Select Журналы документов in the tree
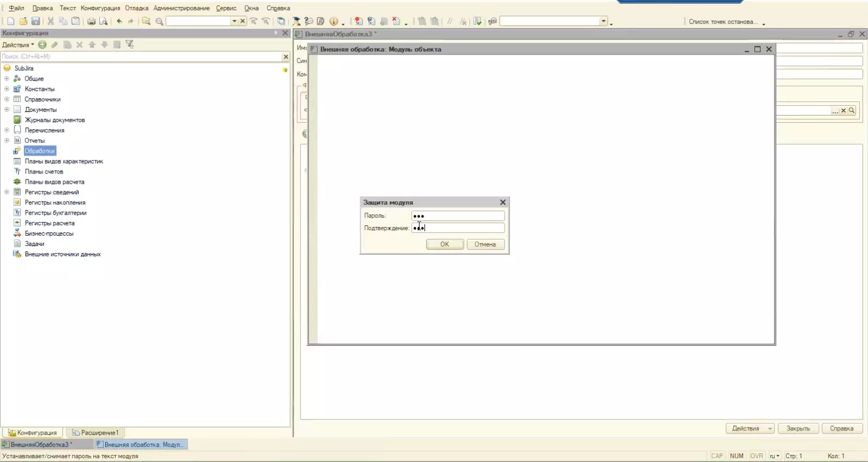 point(55,120)
